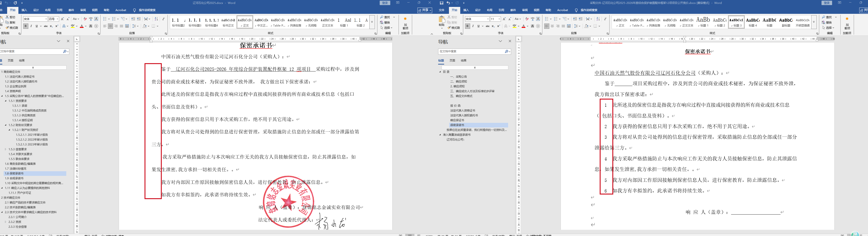Toggle Underline in the left Word window
The width and height of the screenshot is (868, 236).
(36, 26)
